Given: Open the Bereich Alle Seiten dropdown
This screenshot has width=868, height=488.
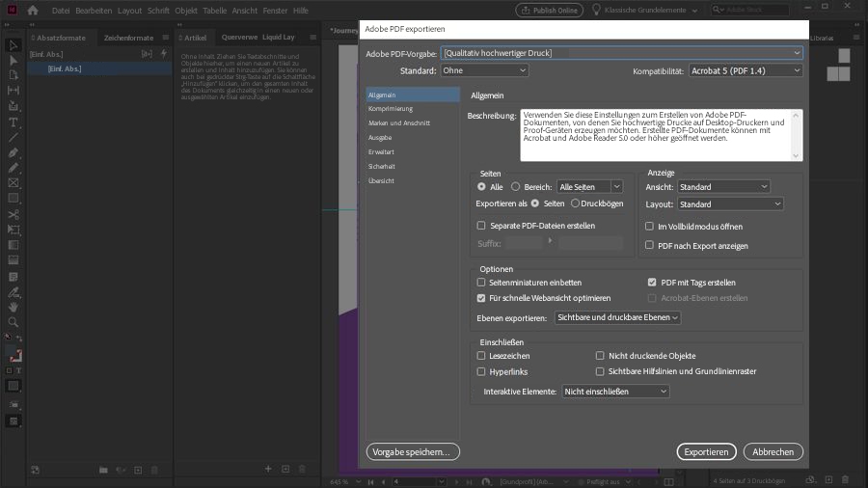Looking at the screenshot, I should tap(589, 187).
